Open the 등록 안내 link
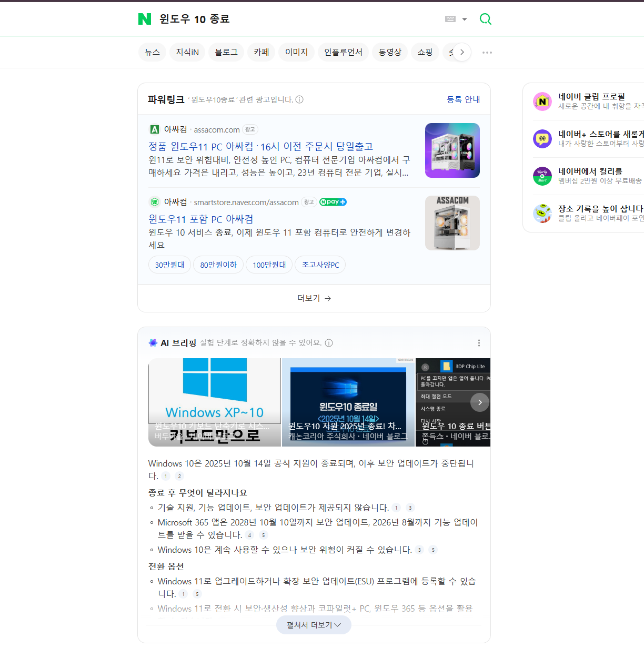 [463, 99]
